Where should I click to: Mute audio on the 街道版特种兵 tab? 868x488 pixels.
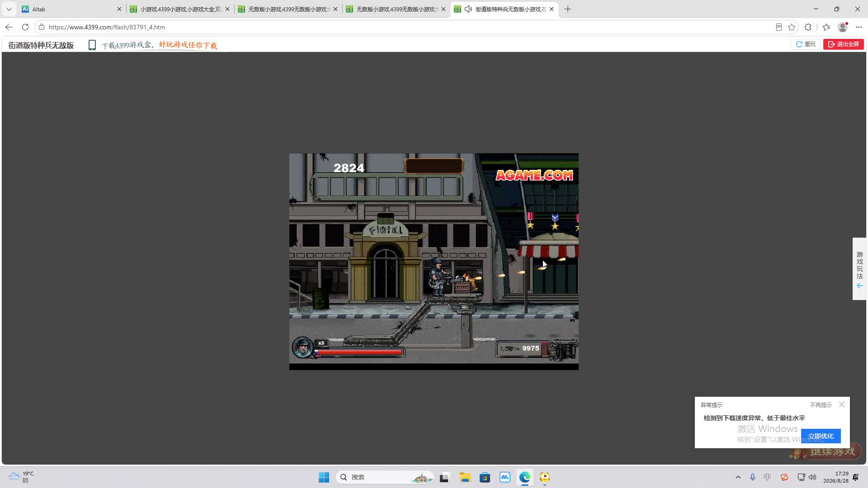click(x=468, y=9)
